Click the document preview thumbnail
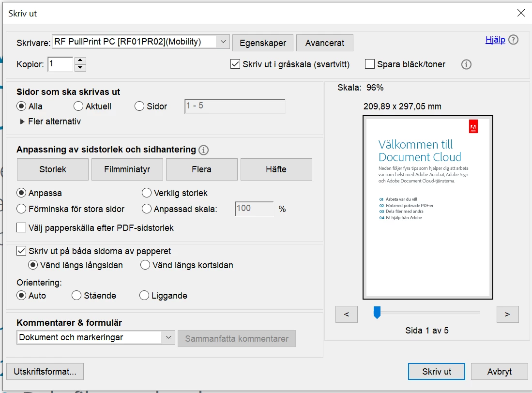532x393 pixels. (428, 207)
